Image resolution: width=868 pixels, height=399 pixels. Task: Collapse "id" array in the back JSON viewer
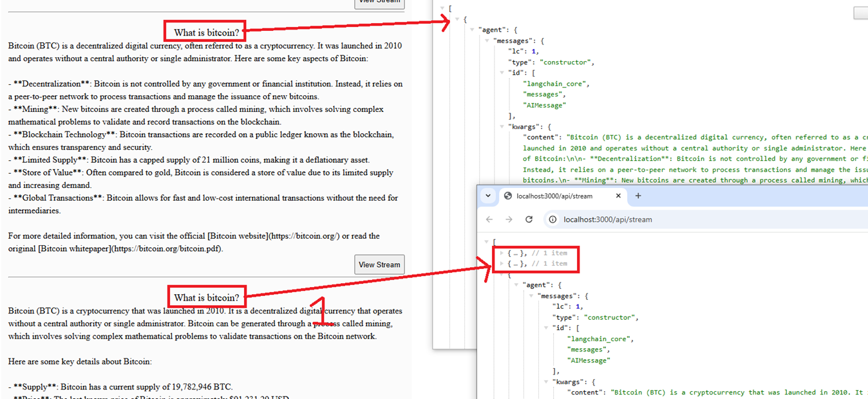pos(502,73)
